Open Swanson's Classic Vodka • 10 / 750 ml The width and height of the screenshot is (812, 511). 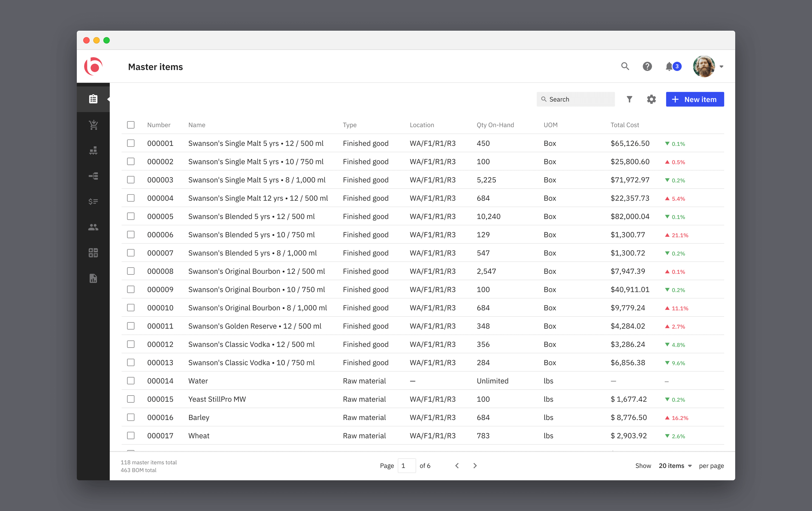click(x=251, y=362)
